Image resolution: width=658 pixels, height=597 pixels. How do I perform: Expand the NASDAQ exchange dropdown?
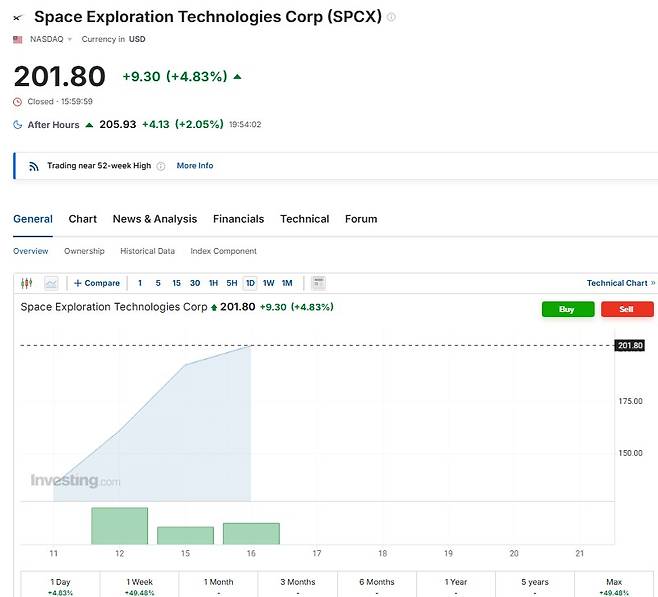70,39
